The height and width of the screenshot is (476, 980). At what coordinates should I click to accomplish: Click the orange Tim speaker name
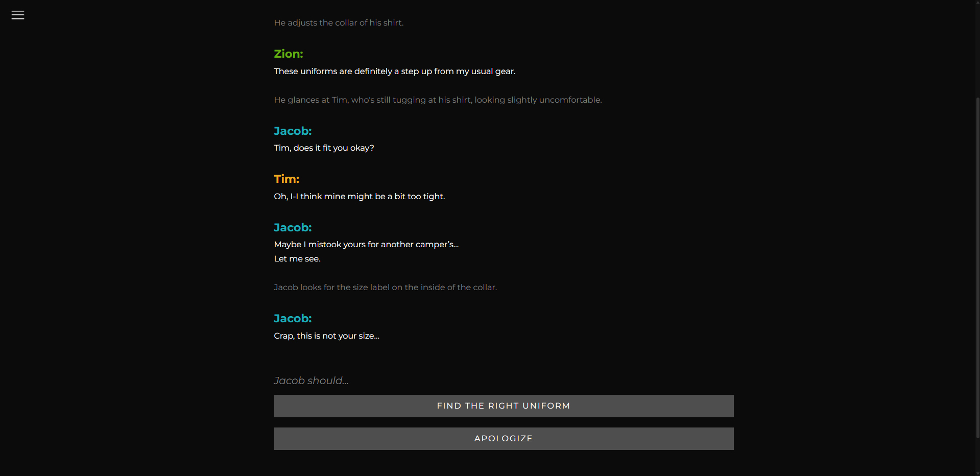(286, 179)
